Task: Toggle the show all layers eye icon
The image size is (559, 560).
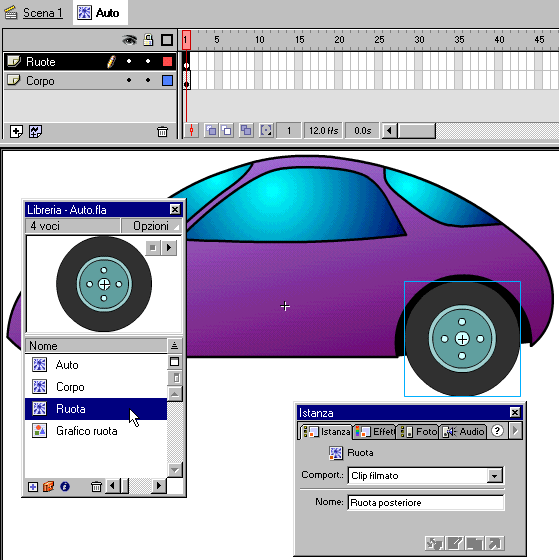Action: (129, 40)
